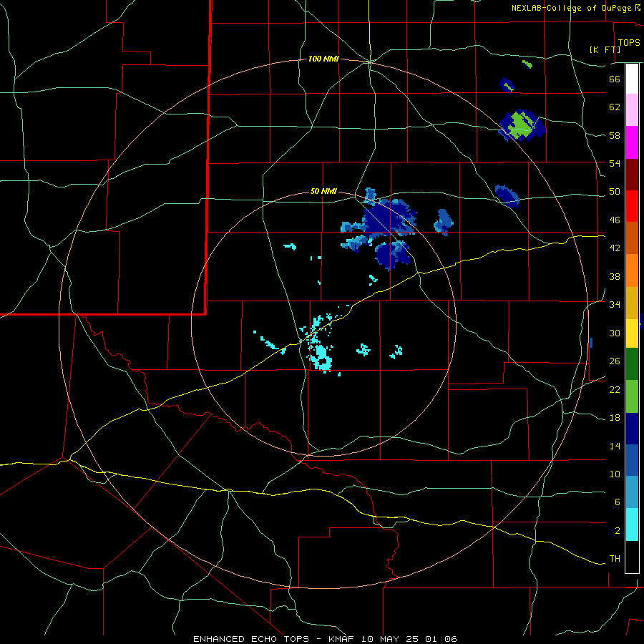Image resolution: width=644 pixels, height=644 pixels.
Task: Click the 50 NMI range ring label
Action: [323, 191]
